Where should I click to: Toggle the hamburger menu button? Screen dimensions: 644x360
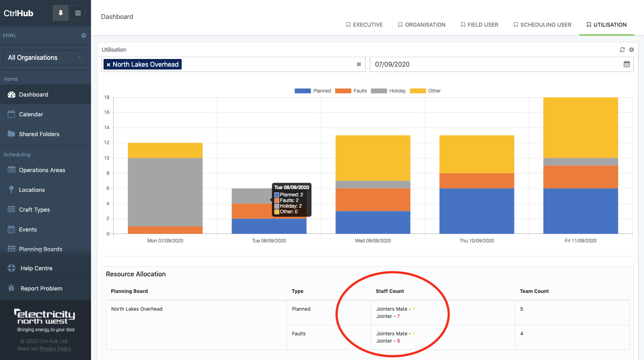pos(78,13)
